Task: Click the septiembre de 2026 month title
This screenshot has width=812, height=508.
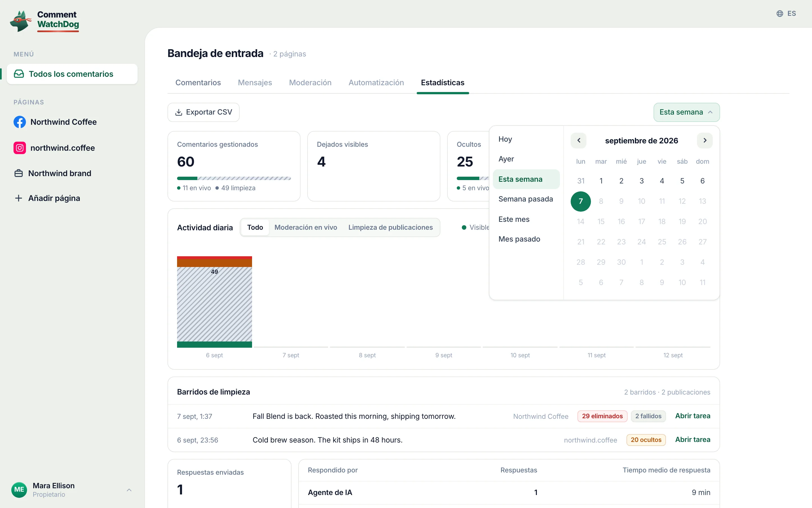Action: [641, 141]
